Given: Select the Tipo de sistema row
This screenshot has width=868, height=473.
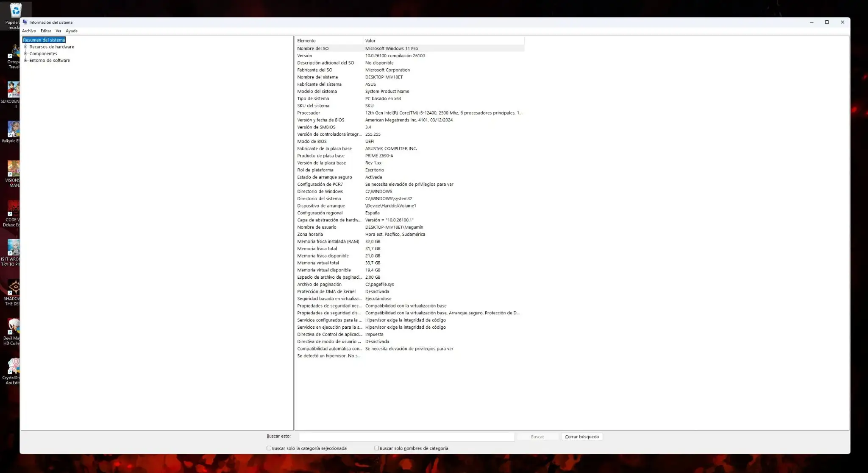Looking at the screenshot, I should pos(410,98).
